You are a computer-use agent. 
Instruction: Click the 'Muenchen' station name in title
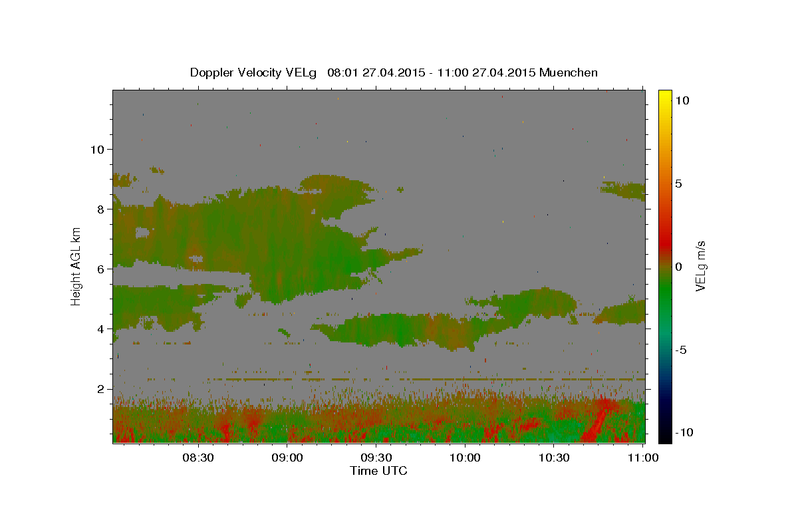tap(569, 72)
